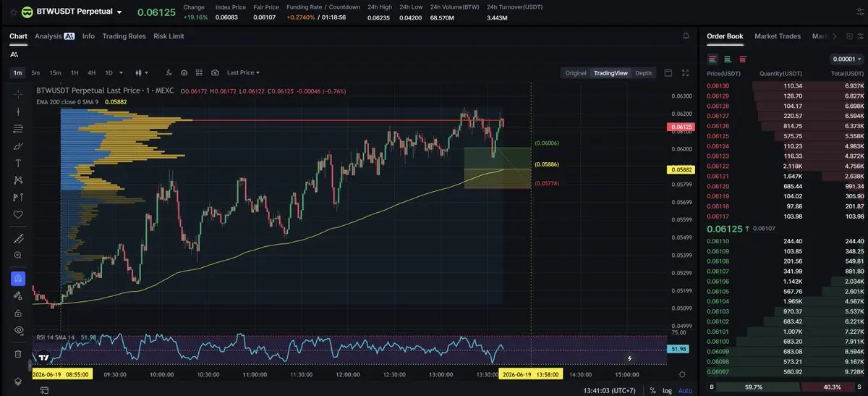Open the Last Price dropdown
Viewport: 868px width, 396px height.
click(243, 72)
